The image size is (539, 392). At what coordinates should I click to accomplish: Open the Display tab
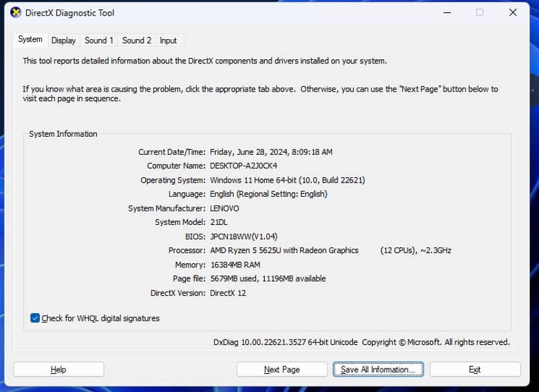pos(63,40)
